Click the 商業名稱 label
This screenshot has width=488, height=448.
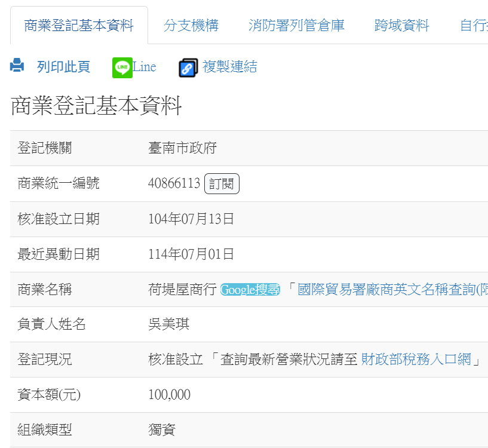pos(45,290)
